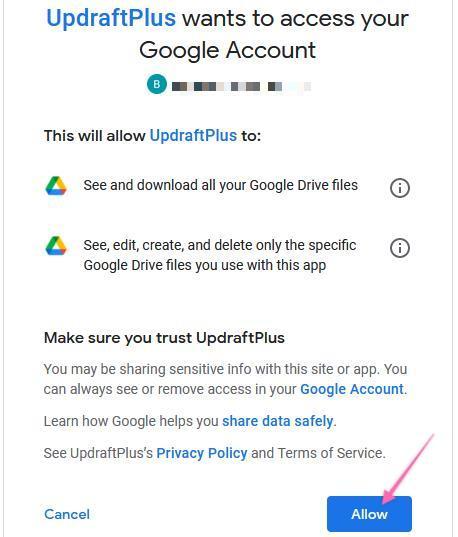Click the 'Make sure you trust UpdraftPlus' heading

pyautogui.click(x=164, y=338)
